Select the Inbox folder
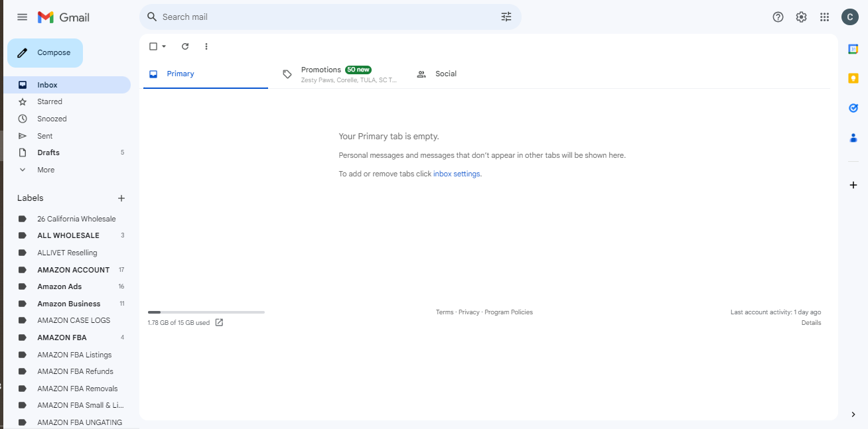868x429 pixels. coord(66,85)
